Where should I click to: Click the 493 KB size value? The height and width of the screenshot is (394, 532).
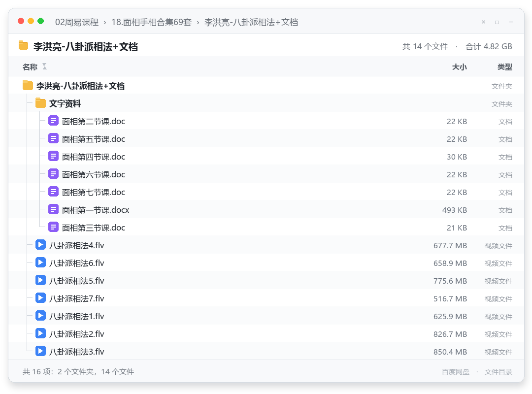[455, 210]
